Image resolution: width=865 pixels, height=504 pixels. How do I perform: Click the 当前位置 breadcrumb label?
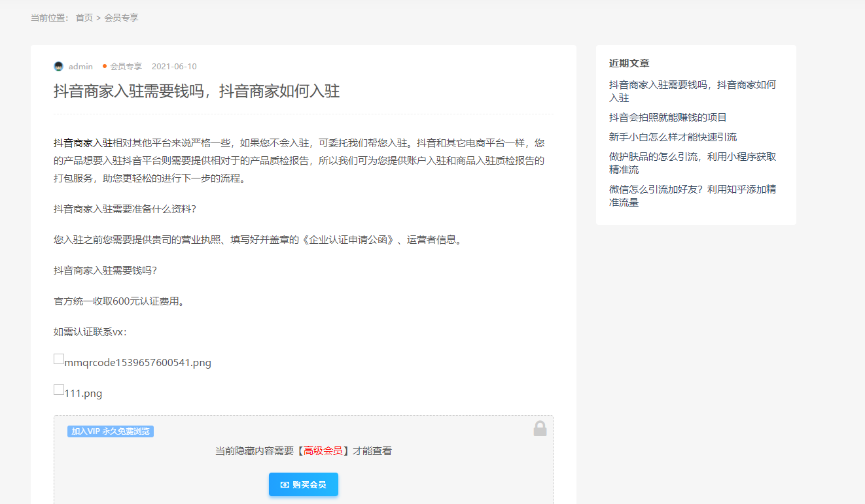click(49, 18)
